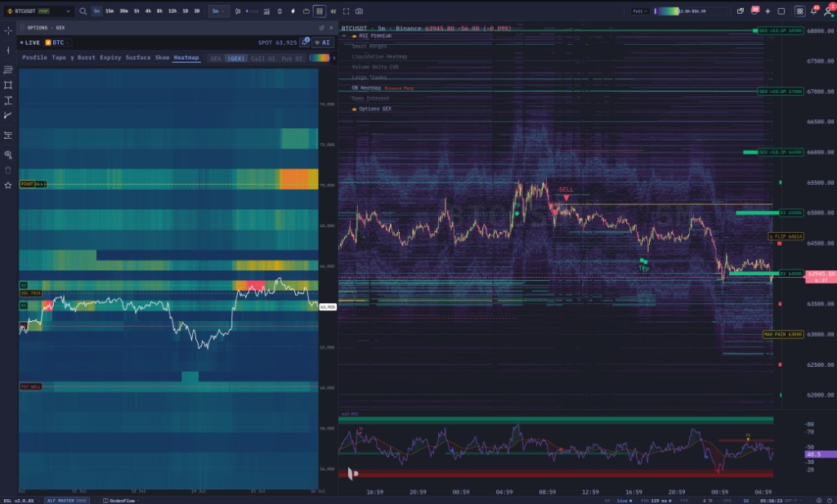
Task: Click the SELL signal marker on chart
Action: [x=566, y=194]
